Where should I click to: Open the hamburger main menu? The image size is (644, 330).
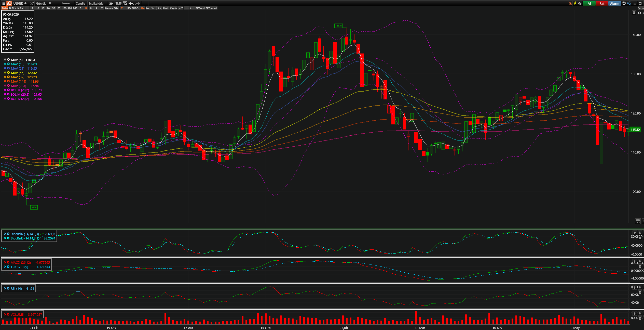(x=3, y=3)
